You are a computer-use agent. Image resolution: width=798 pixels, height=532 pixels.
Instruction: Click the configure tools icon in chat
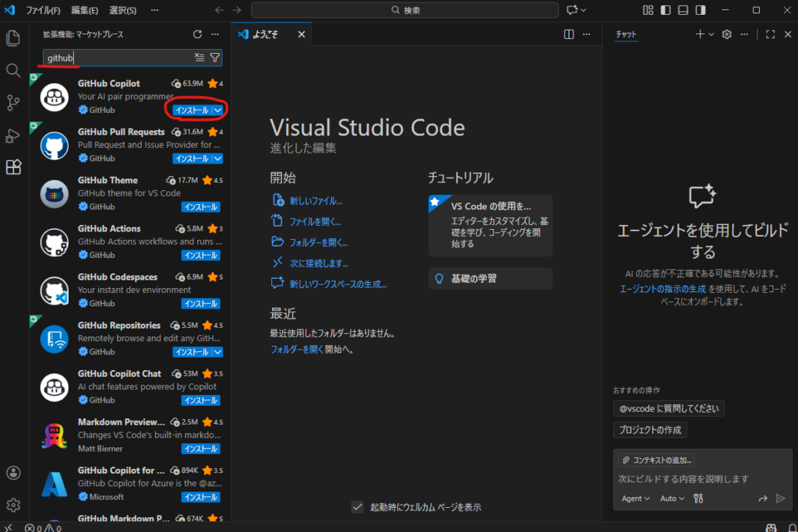tap(698, 499)
